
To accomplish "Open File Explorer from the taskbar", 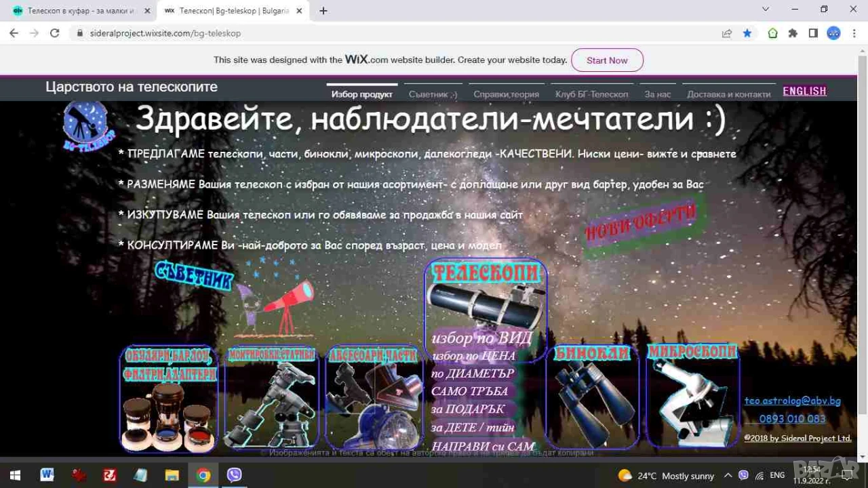I will coord(172,475).
